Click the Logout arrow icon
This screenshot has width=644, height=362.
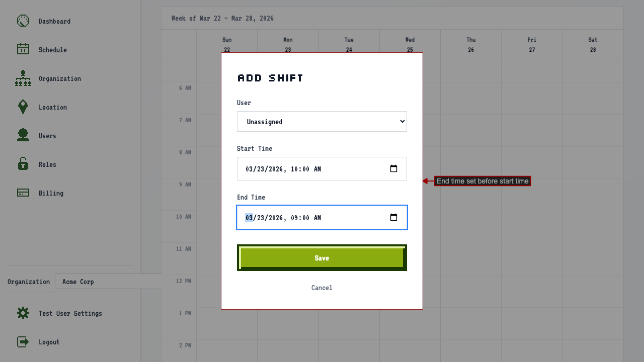[23, 342]
